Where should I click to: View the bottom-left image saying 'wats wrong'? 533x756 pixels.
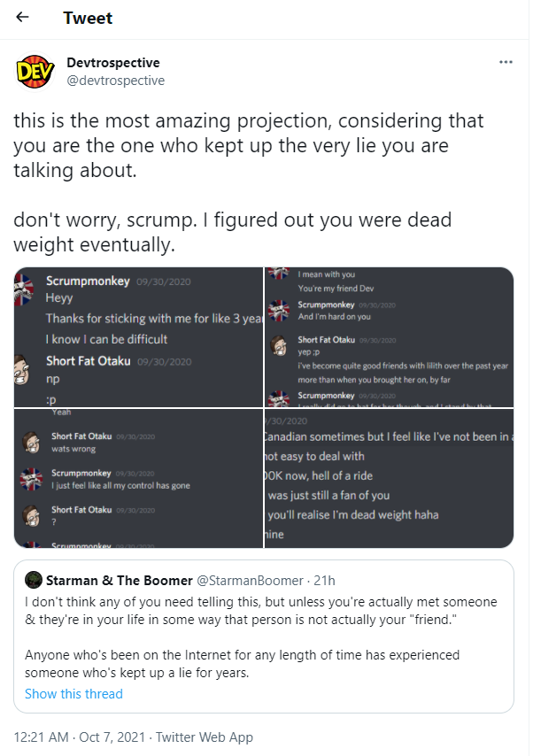[138, 478]
